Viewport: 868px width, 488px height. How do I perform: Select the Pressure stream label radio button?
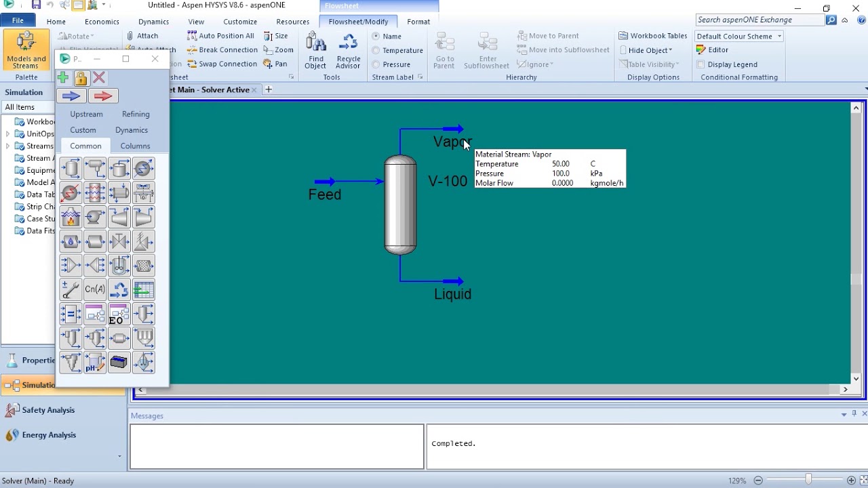(x=376, y=64)
